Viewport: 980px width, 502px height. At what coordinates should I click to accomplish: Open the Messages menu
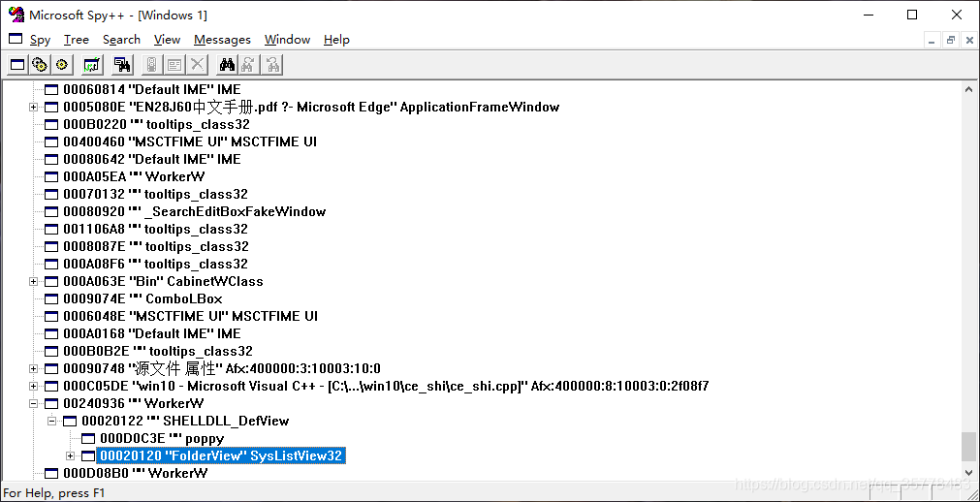click(222, 40)
